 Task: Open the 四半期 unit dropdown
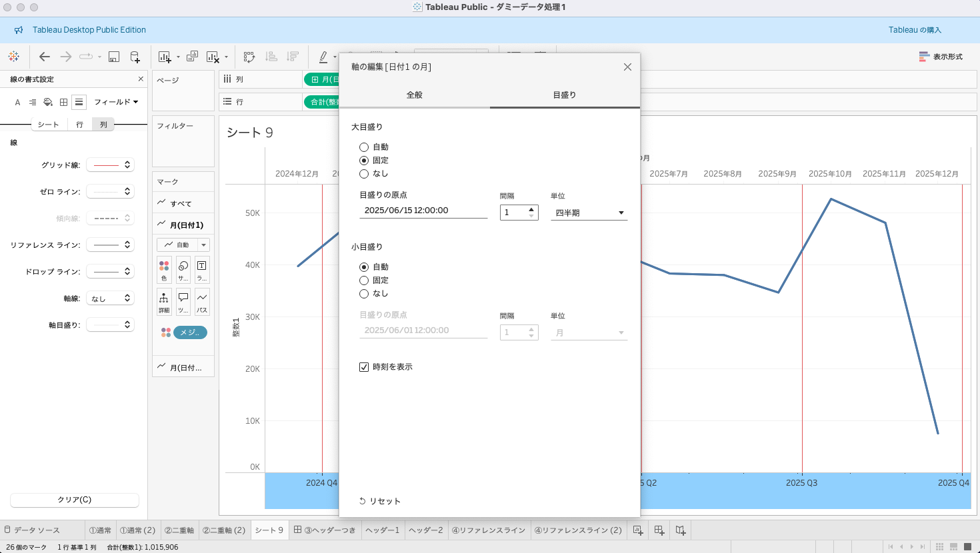pyautogui.click(x=589, y=213)
